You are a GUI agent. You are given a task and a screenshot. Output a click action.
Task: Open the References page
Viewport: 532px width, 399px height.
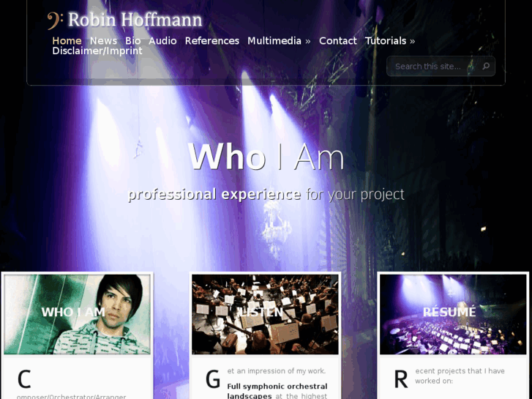coord(212,41)
